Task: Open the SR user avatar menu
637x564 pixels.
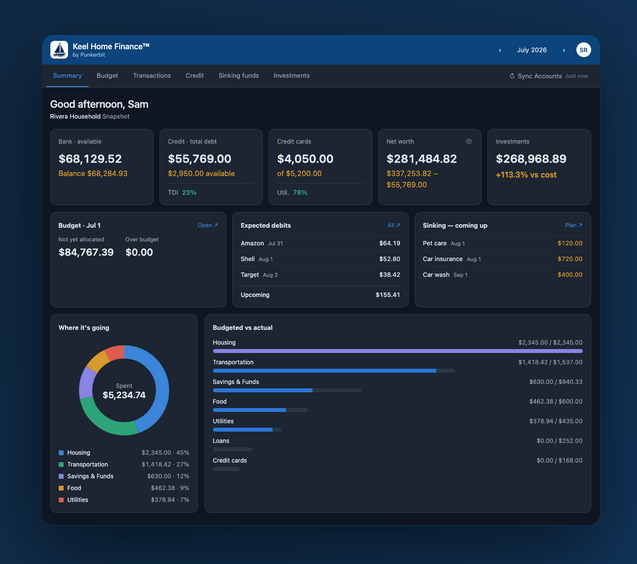Action: (x=583, y=50)
